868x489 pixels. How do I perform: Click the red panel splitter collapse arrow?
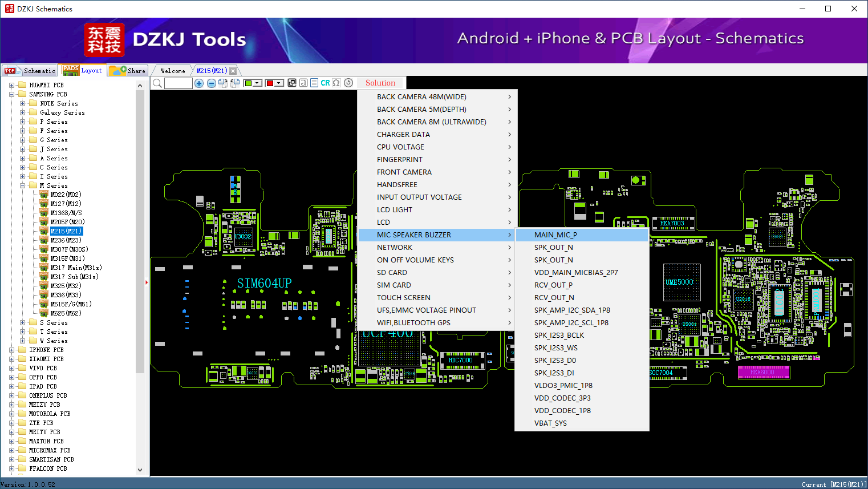click(x=147, y=282)
